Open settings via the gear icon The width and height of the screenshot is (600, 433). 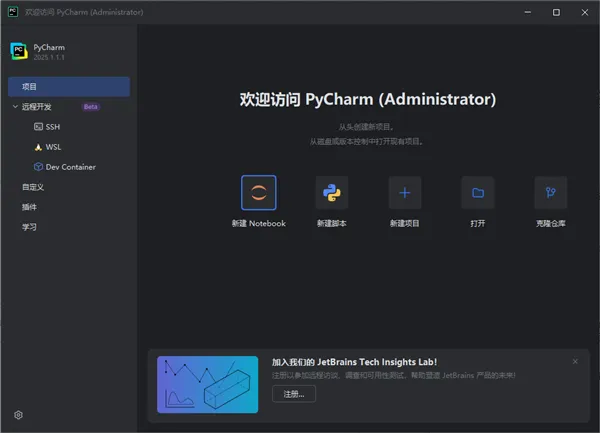click(18, 415)
